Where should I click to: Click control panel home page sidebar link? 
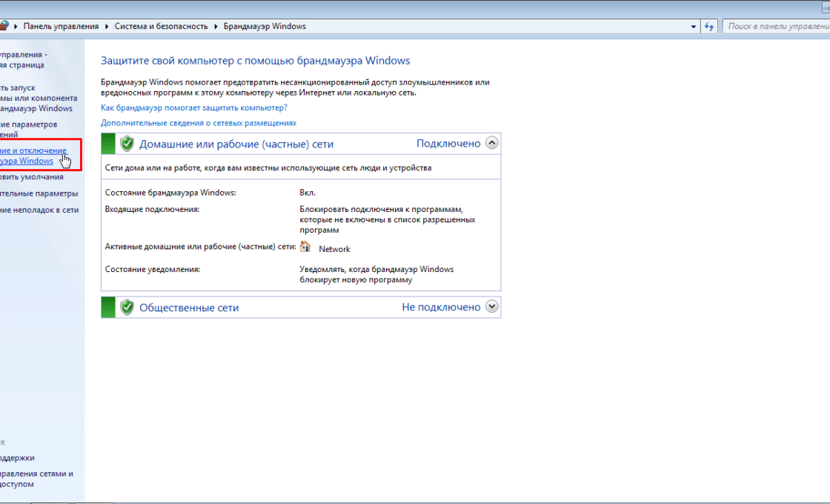coord(23,60)
